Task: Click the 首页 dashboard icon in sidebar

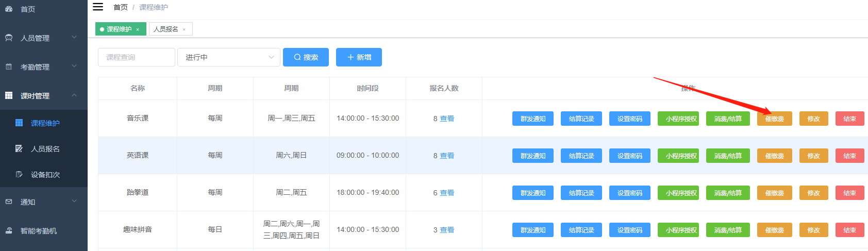Action: pos(9,9)
